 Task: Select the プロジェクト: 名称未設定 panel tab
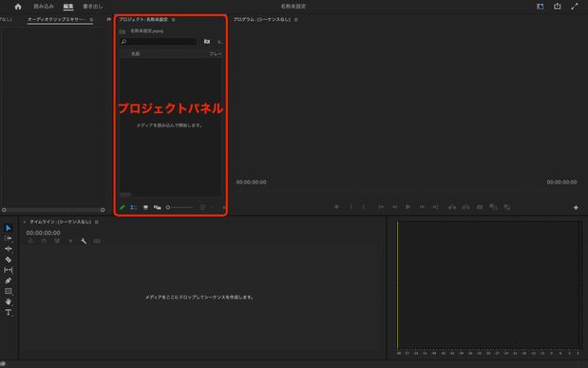(143, 20)
